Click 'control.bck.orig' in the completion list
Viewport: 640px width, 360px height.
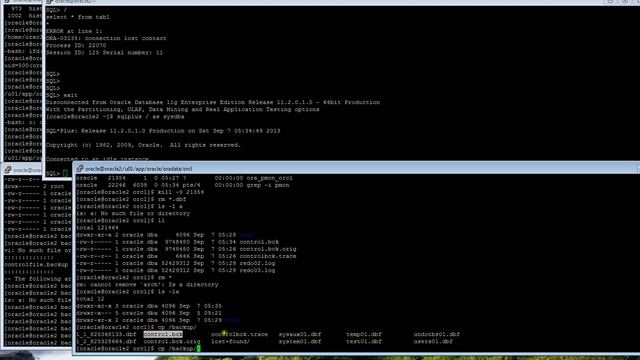click(172, 342)
